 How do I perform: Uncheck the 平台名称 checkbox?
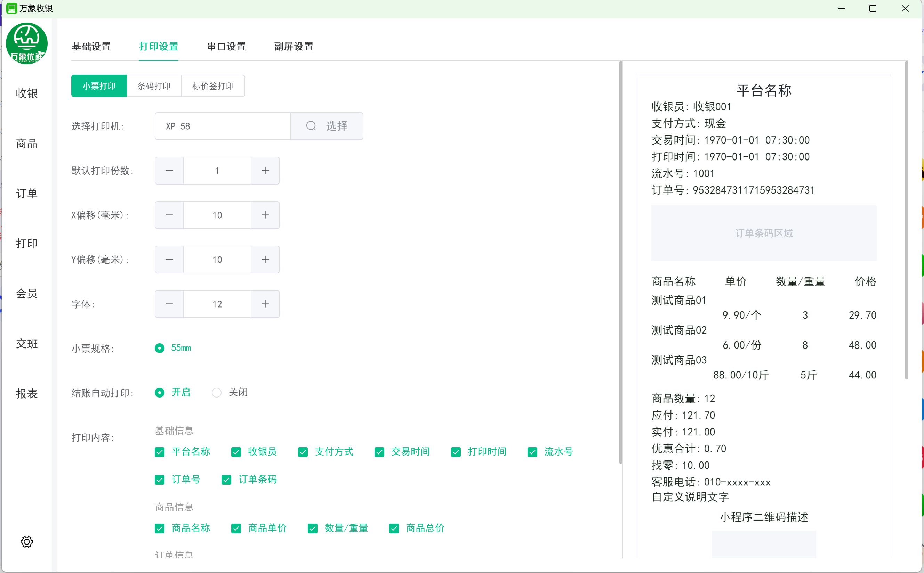point(160,452)
